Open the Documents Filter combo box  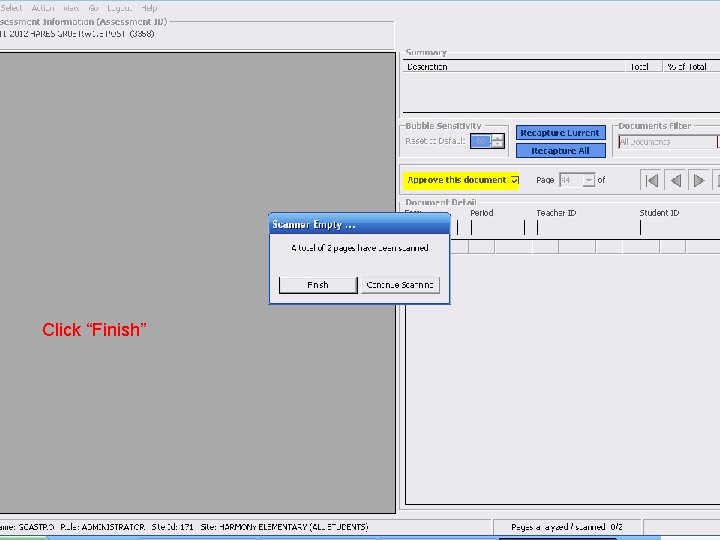[669, 142]
